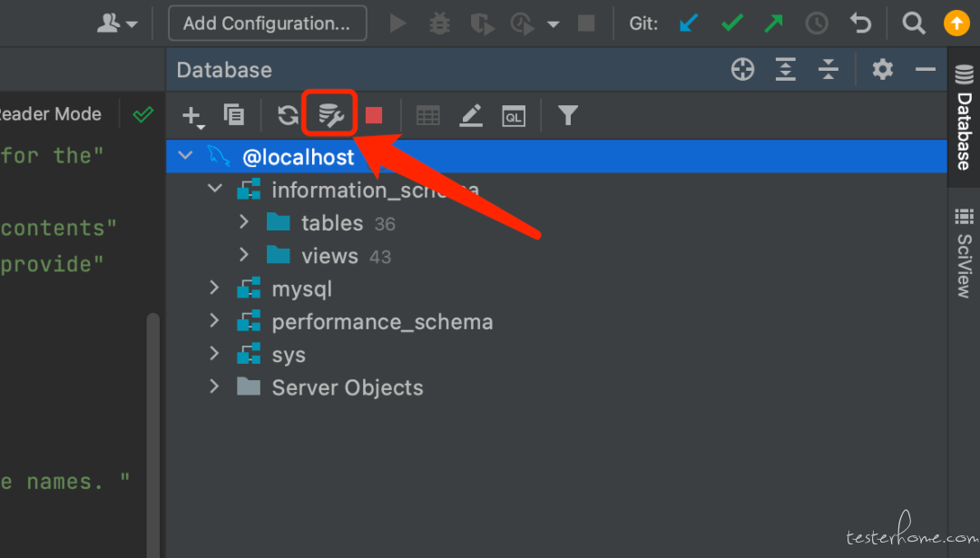Duplicate data source icon
The height and width of the screenshot is (558, 980).
pyautogui.click(x=234, y=115)
